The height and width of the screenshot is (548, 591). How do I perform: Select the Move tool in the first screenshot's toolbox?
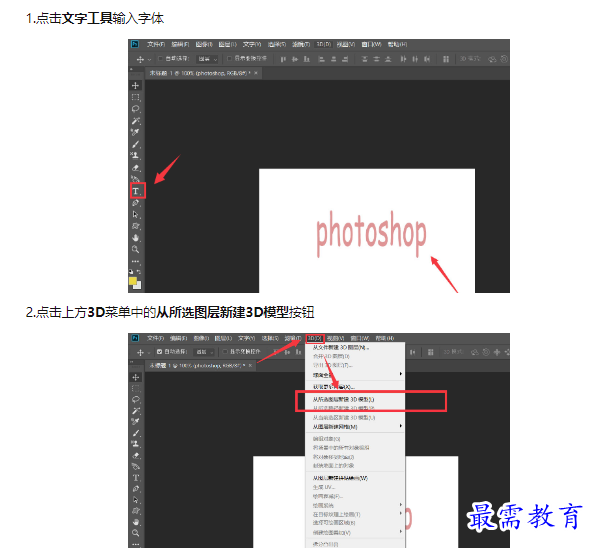click(x=136, y=86)
